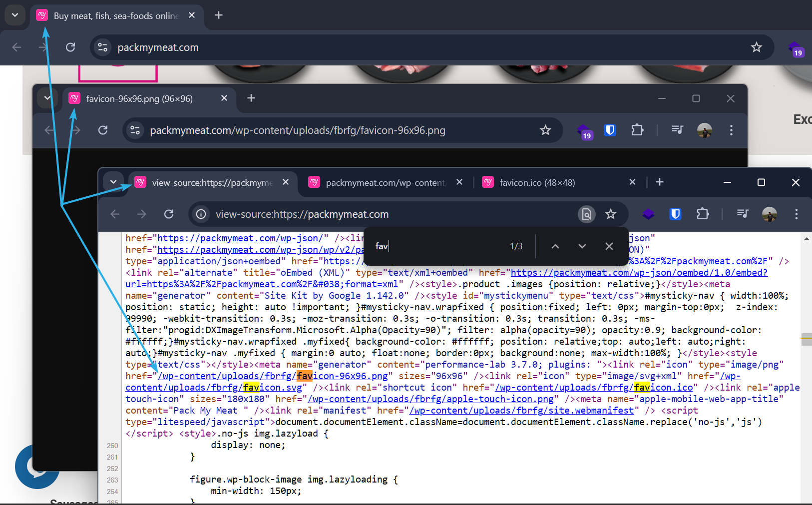Open a new tab in the back homepage window
This screenshot has width=812, height=505.
tap(219, 15)
